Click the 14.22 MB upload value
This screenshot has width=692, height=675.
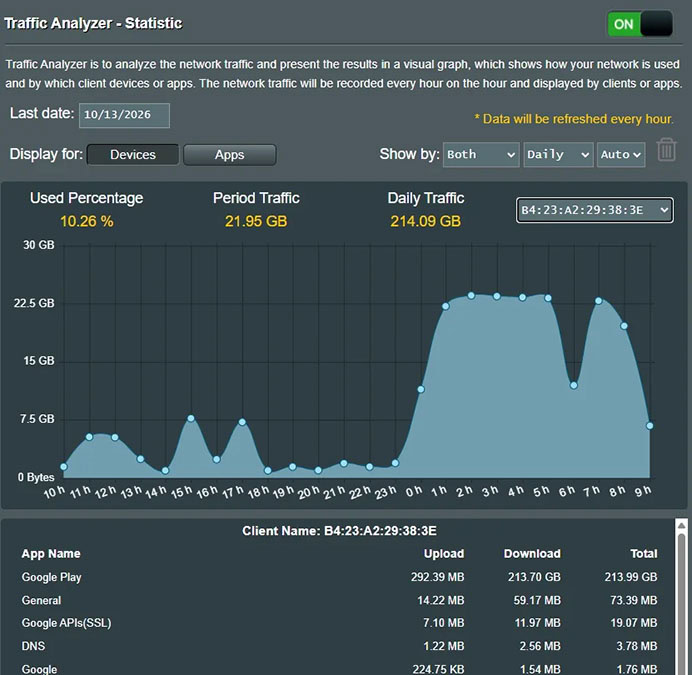click(440, 600)
